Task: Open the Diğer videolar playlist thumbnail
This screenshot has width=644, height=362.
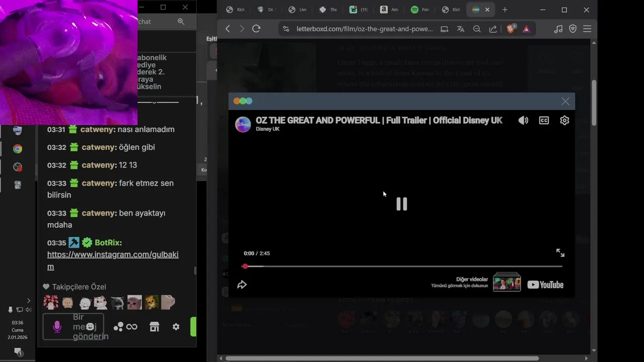Action: coord(507,283)
